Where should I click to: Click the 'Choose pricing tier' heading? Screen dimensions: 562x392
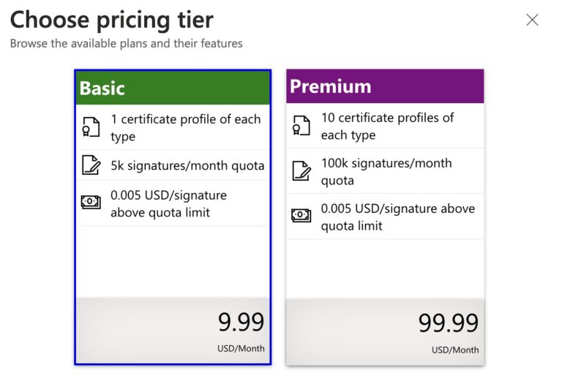(x=112, y=20)
